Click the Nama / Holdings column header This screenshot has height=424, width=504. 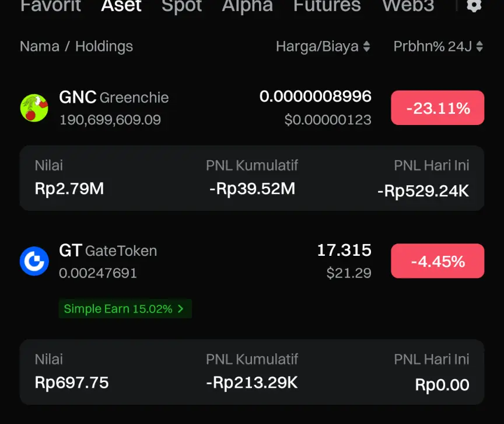coord(76,46)
